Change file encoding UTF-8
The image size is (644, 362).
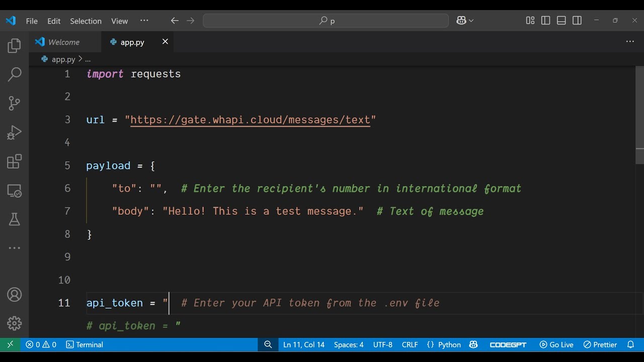tap(383, 344)
